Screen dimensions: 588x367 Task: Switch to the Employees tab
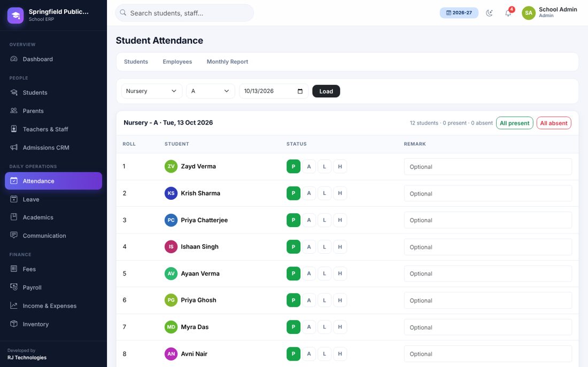[x=177, y=61]
